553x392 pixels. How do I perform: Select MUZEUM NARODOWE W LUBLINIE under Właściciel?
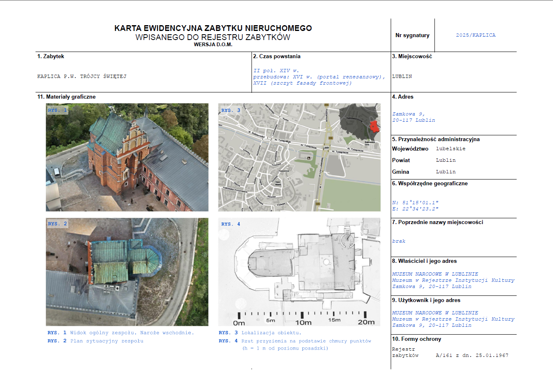(x=435, y=274)
